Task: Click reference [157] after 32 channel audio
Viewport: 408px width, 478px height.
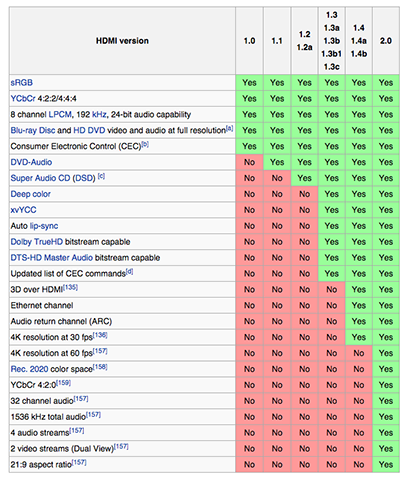Action: tap(81, 399)
